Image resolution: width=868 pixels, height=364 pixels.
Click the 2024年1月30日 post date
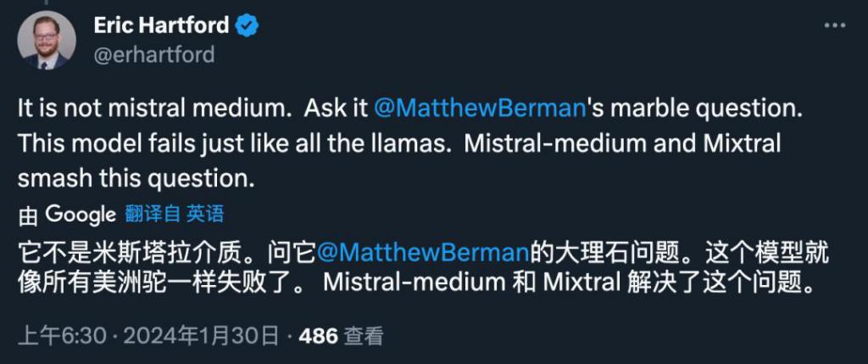point(200,336)
